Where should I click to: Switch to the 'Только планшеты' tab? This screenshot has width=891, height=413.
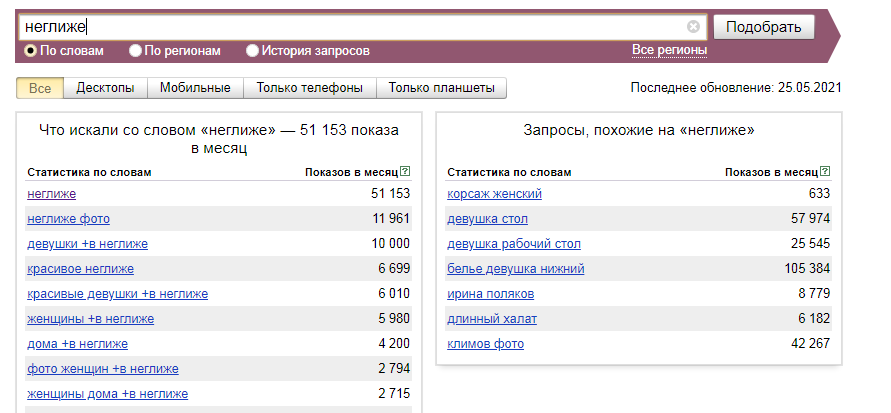pyautogui.click(x=442, y=88)
